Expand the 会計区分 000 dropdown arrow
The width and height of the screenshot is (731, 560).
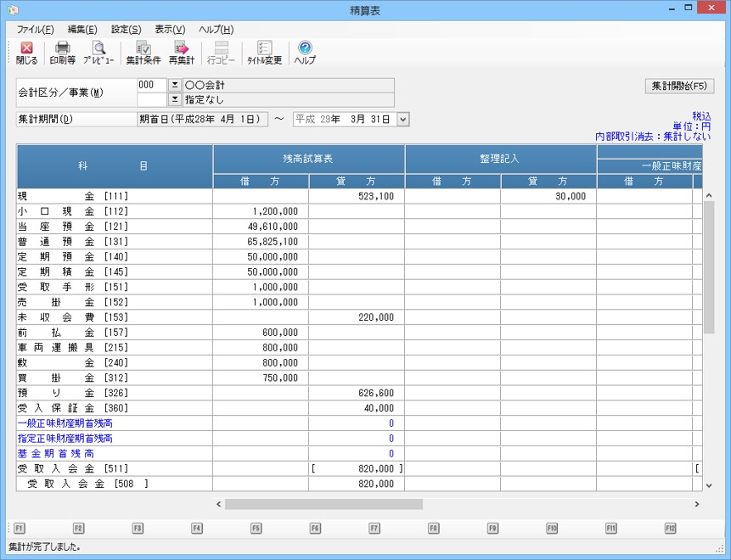174,86
